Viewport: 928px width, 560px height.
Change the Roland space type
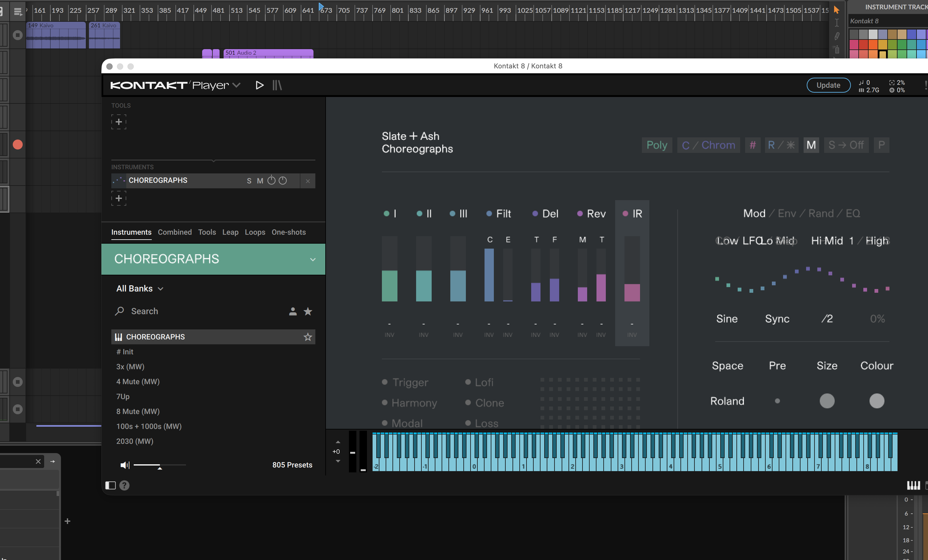coord(727,401)
